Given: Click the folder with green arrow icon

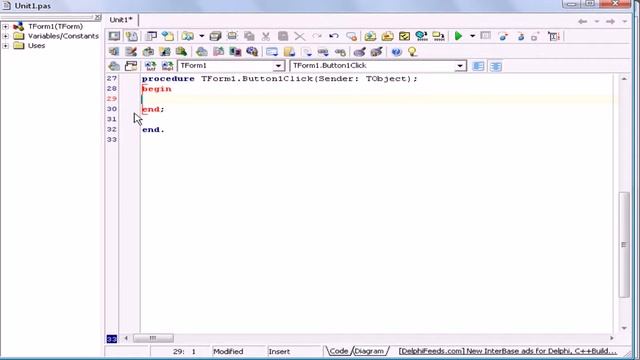Looking at the screenshot, I should (x=370, y=36).
